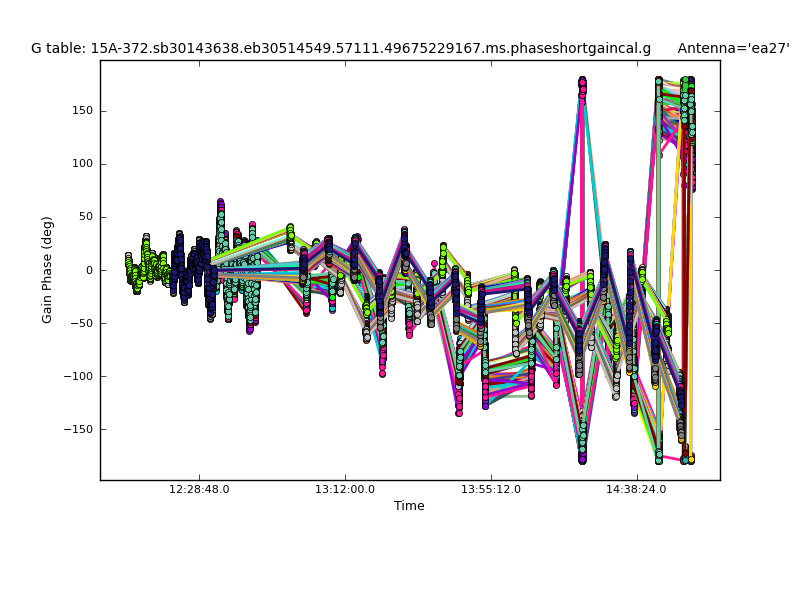800x600 pixels.
Task: Click the 'Gain Phase (deg)' y-axis label
Action: (x=47, y=270)
